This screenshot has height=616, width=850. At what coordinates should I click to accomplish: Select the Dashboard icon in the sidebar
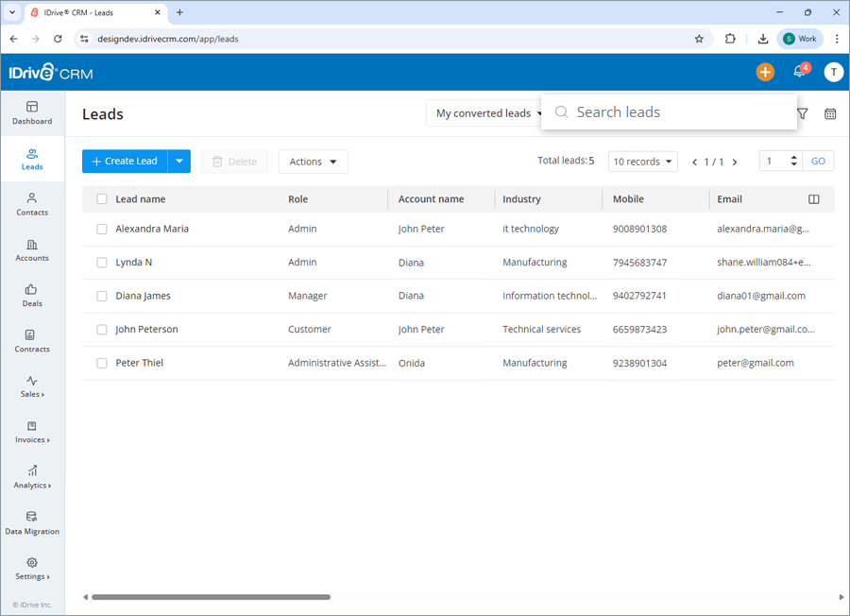31,111
